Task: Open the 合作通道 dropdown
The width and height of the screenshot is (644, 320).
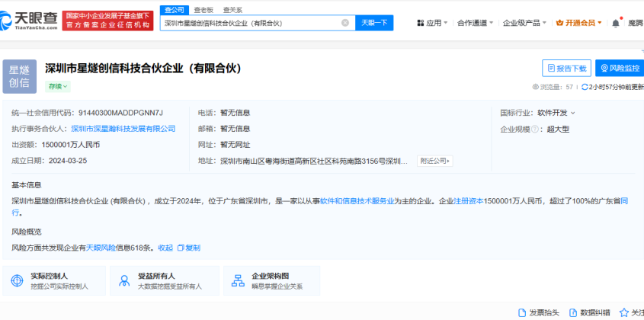Action: coord(476,23)
